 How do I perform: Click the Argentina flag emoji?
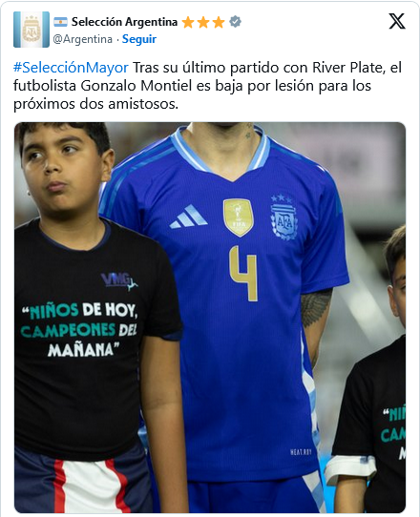click(x=60, y=22)
